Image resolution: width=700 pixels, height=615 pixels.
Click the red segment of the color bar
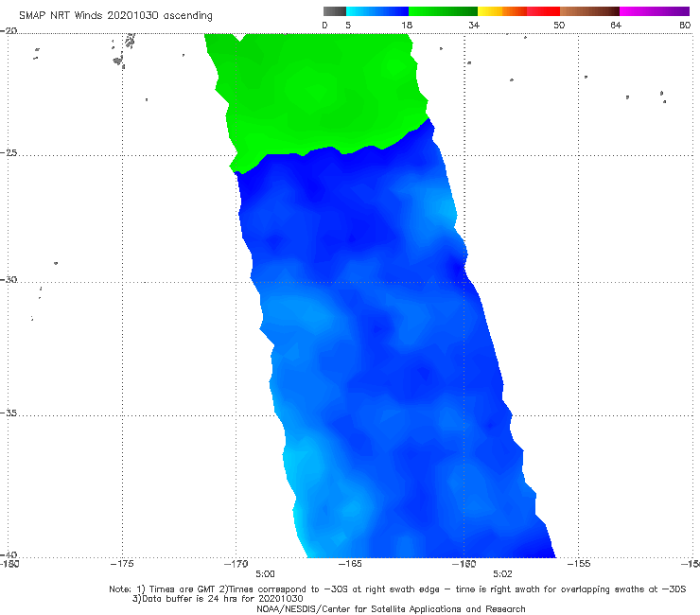point(543,11)
